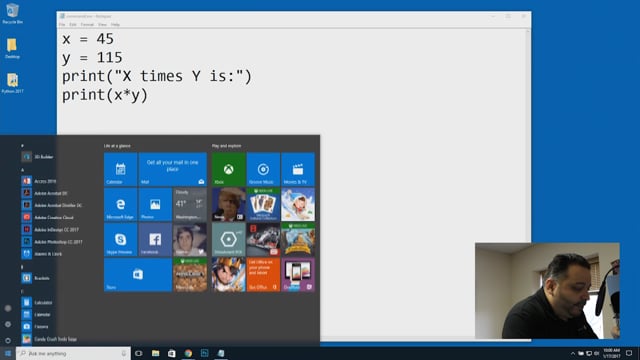This screenshot has height=360, width=640.
Task: Click the line 'x = 45' in Notepad
Action: click(88, 39)
